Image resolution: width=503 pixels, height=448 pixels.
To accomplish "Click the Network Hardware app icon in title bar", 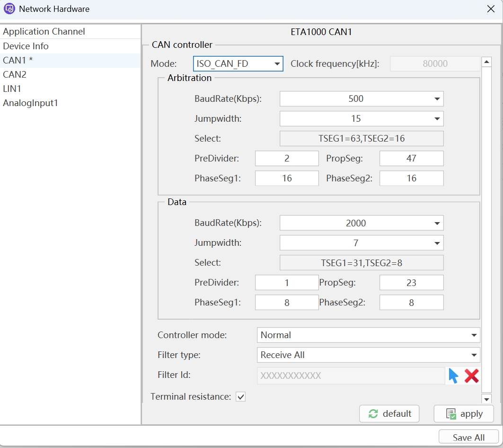I will (9, 9).
